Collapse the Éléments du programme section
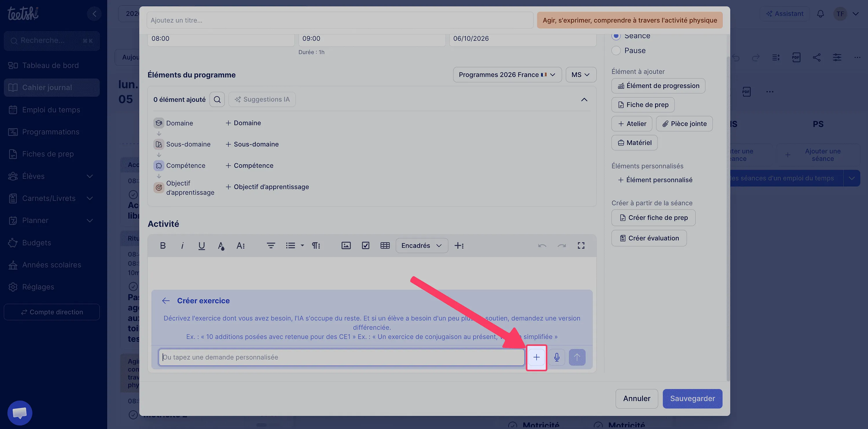The width and height of the screenshot is (868, 429). click(x=584, y=99)
